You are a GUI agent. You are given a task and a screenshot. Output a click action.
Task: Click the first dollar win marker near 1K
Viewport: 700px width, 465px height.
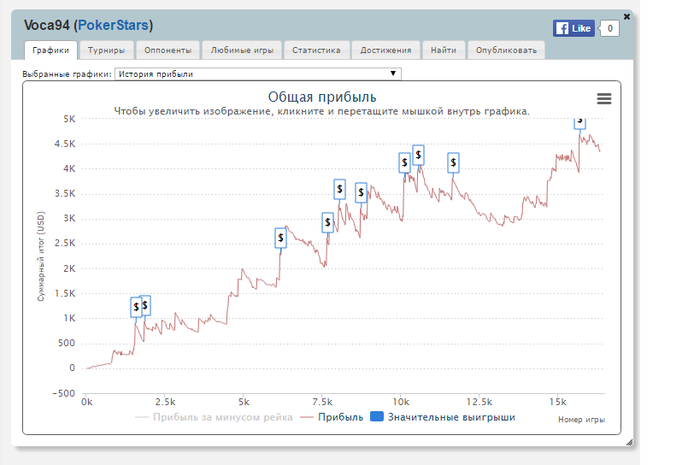(136, 307)
